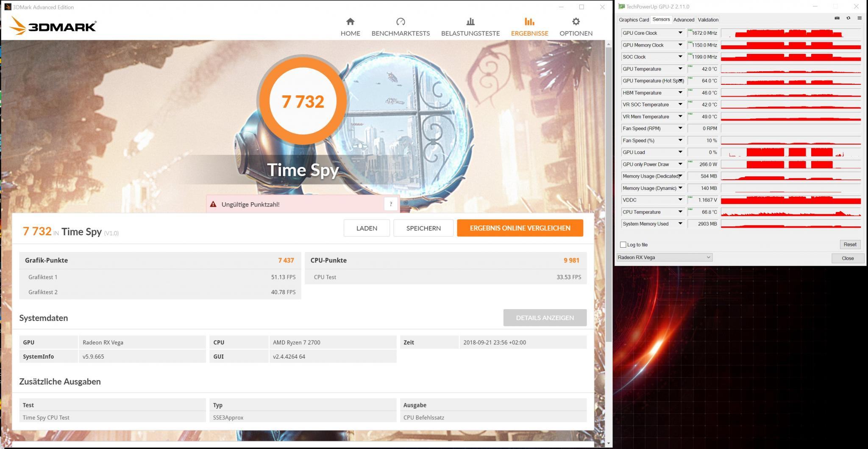868x449 pixels.
Task: Take a GPU-Z screenshot with camera icon
Action: (x=837, y=18)
